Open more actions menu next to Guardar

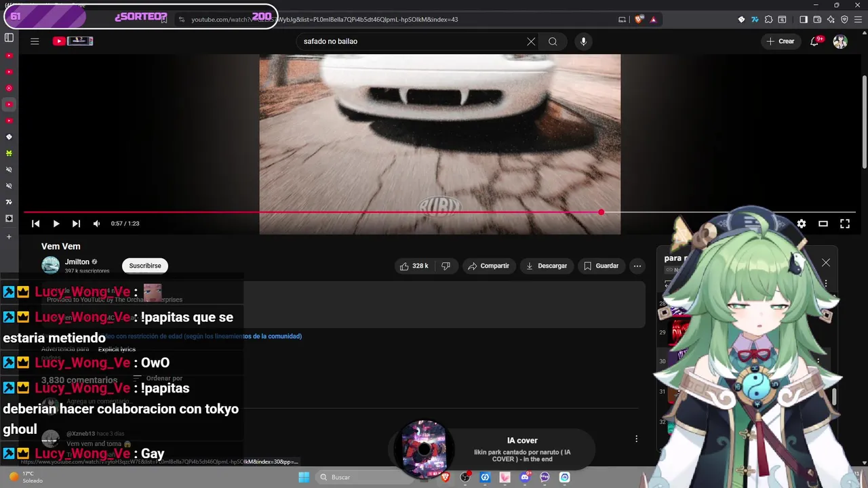click(637, 266)
